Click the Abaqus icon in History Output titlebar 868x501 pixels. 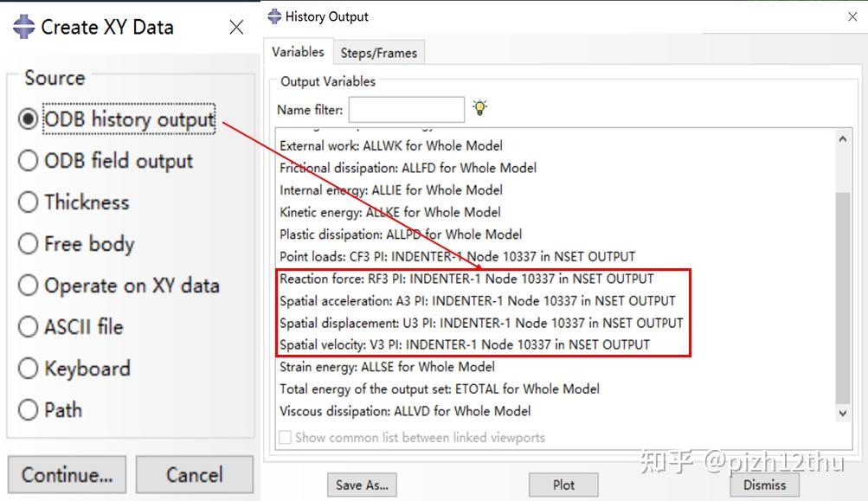(275, 16)
